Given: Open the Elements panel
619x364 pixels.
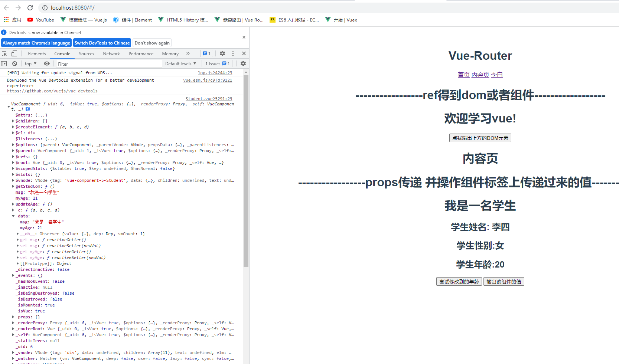Looking at the screenshot, I should click(37, 53).
